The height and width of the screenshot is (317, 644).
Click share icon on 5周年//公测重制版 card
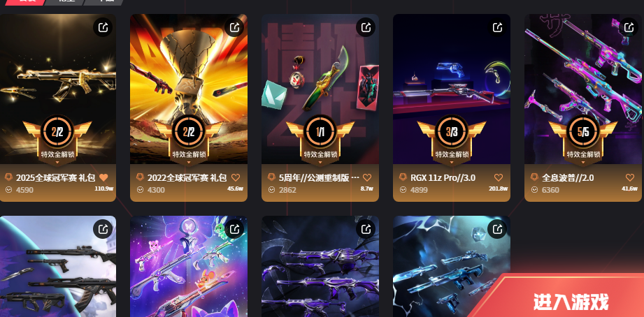[x=366, y=27]
